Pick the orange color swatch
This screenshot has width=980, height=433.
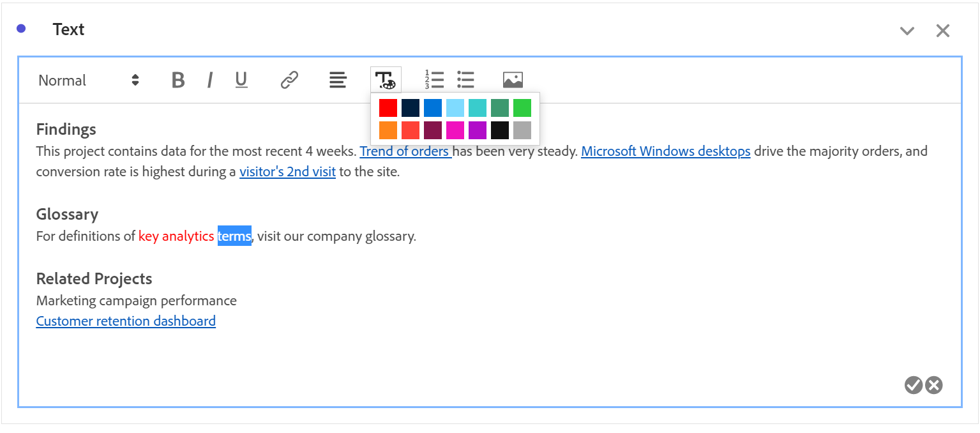click(x=388, y=130)
